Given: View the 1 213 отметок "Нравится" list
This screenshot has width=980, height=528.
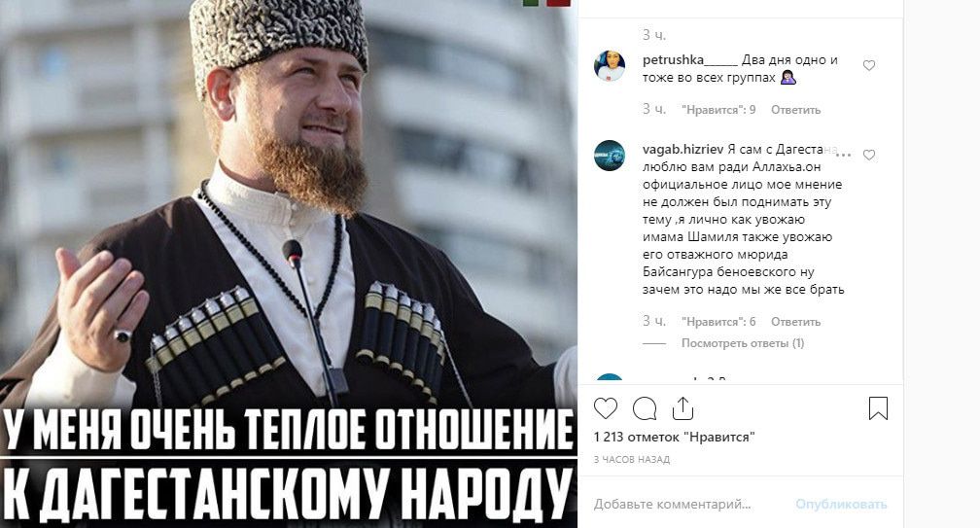Looking at the screenshot, I should click(675, 437).
